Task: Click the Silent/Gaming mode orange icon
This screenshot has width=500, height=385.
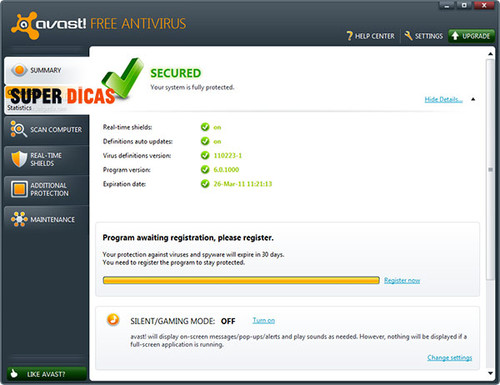Action: coord(113,319)
